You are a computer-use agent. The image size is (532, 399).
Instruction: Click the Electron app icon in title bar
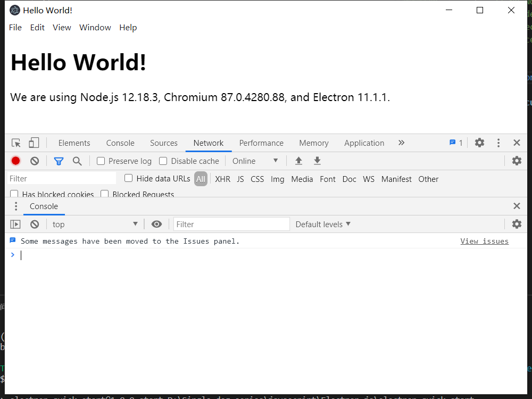point(15,11)
